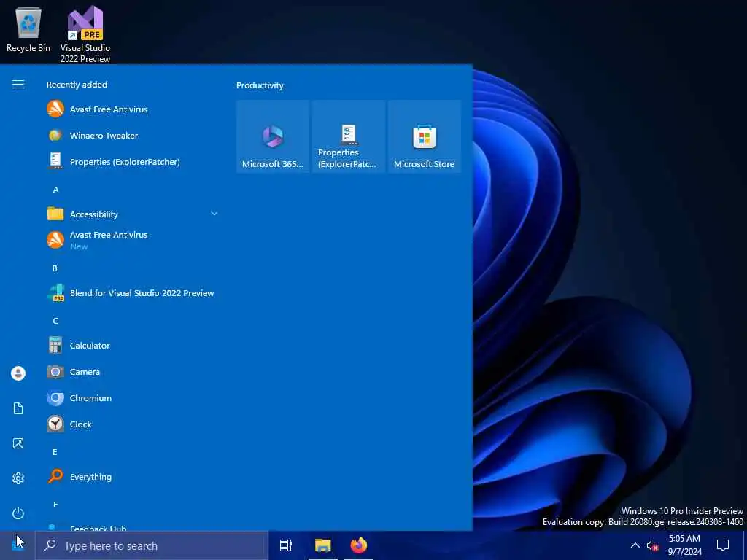Jump to letter E section header

[x=55, y=452]
